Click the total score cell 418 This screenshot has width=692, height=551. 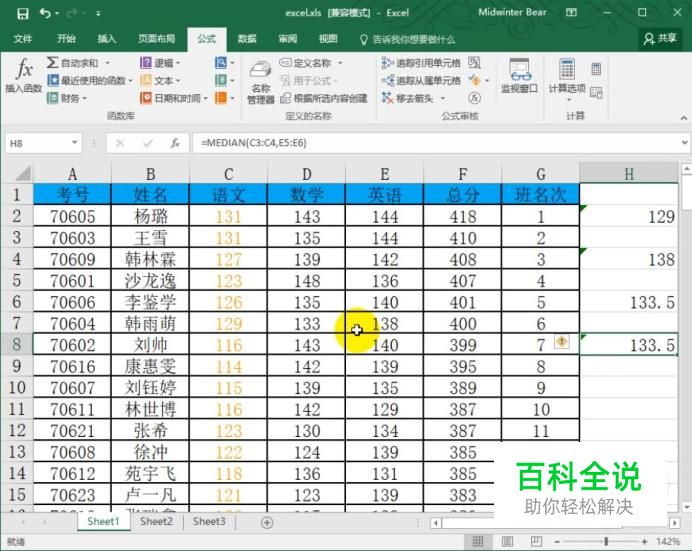pos(463,216)
